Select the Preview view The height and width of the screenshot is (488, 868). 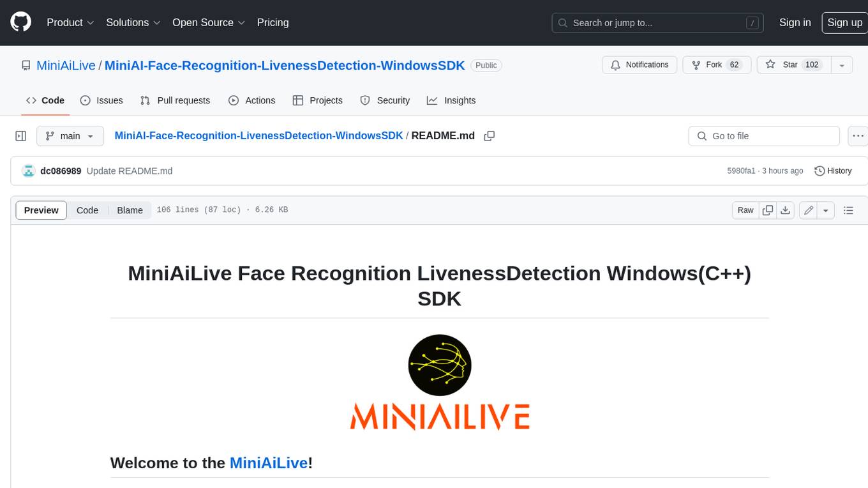coord(41,210)
